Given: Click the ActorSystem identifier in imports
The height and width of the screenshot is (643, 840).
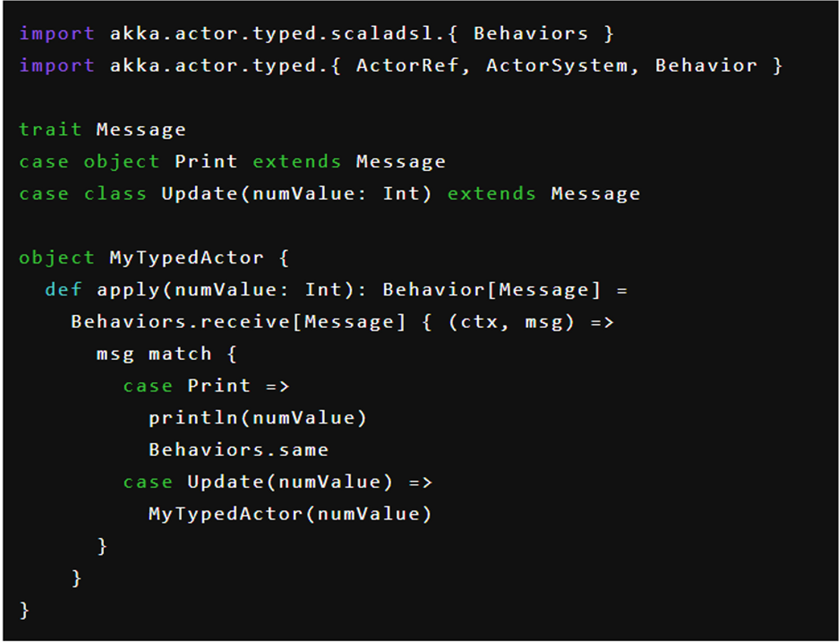Looking at the screenshot, I should 556,66.
